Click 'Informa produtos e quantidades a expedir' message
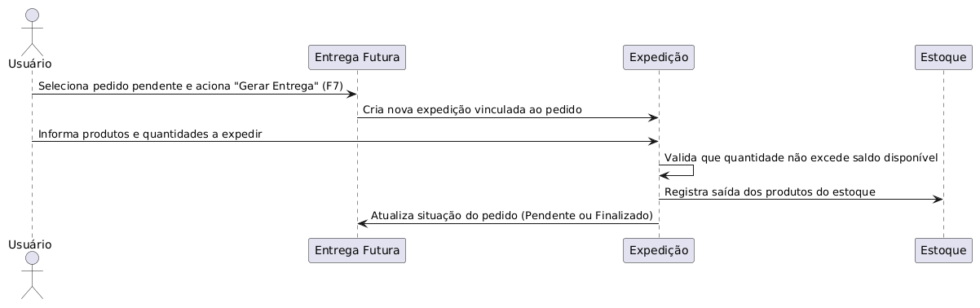 pos(150,134)
